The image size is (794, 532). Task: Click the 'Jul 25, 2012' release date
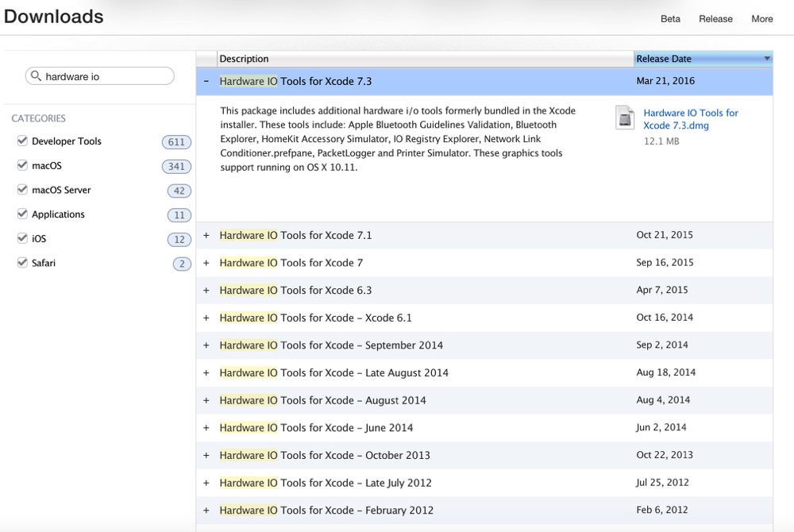click(662, 483)
